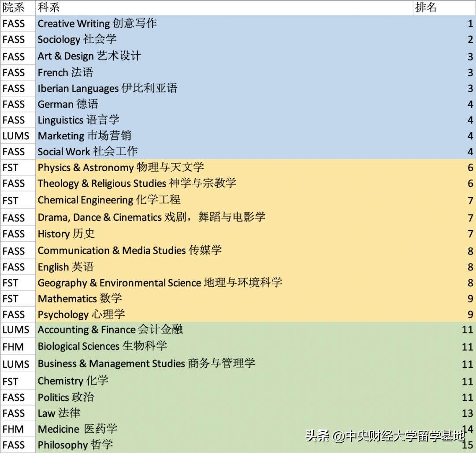Select the 院系 column header
Screen dimensions: 476x453
point(11,7)
